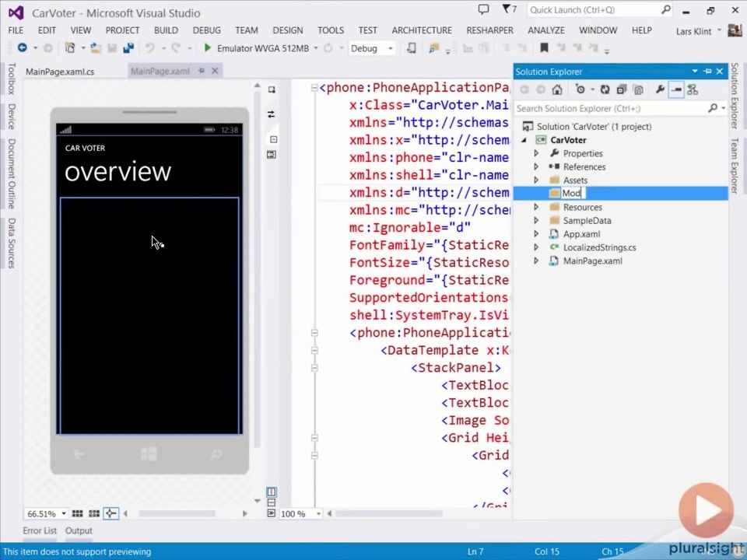Toggle snap to gridlines in designer
747x560 pixels.
click(x=94, y=513)
